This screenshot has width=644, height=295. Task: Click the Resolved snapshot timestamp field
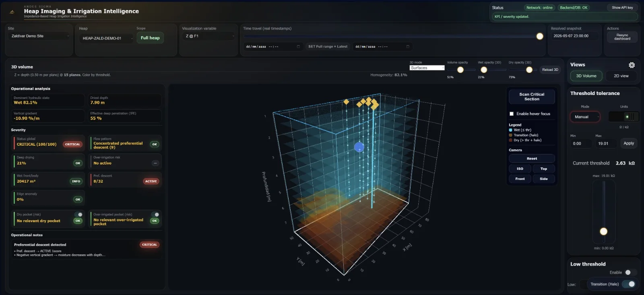click(574, 36)
